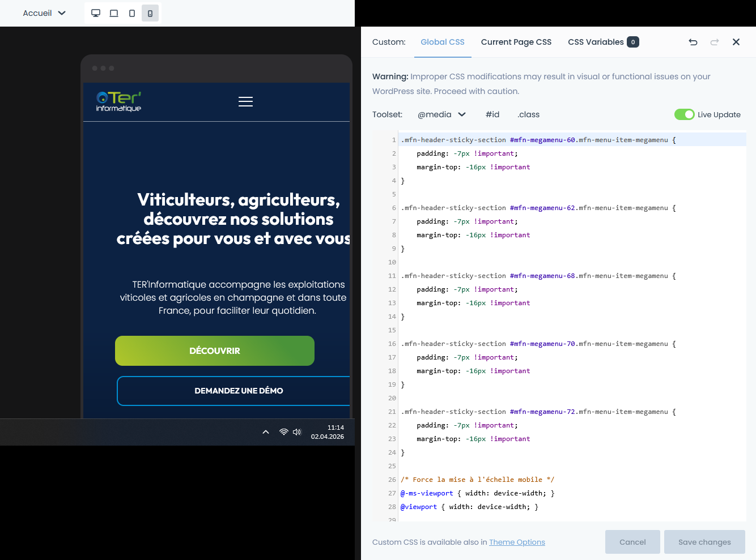Select tablet viewport icon
756x560 pixels.
click(132, 13)
